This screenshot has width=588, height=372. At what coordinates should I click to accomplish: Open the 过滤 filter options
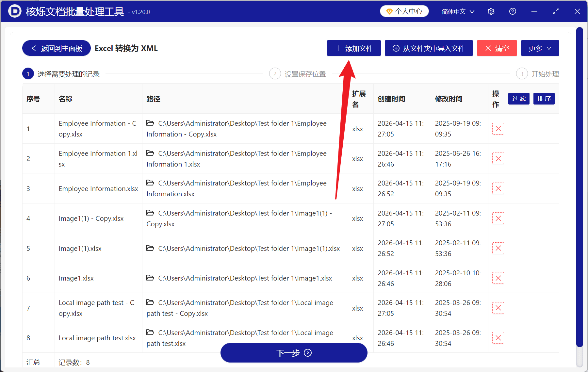click(518, 99)
